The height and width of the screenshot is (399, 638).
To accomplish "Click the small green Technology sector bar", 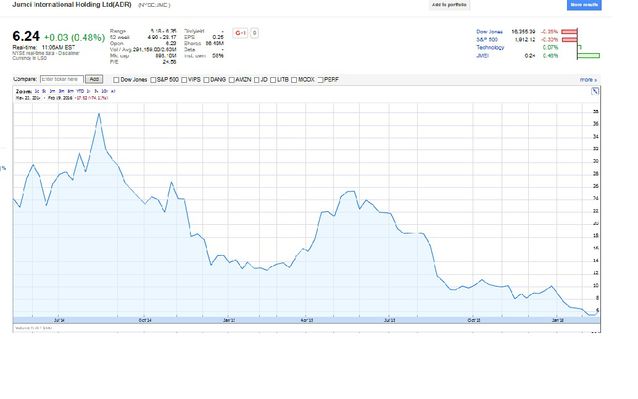I will [579, 48].
